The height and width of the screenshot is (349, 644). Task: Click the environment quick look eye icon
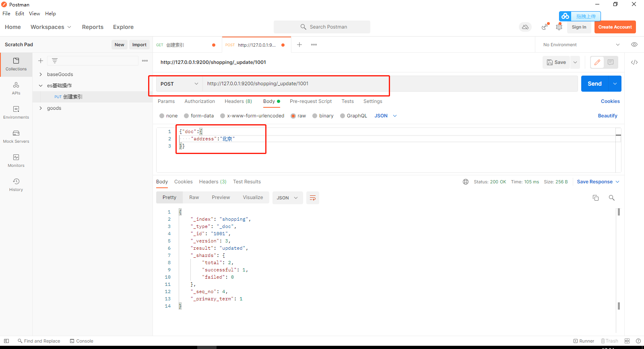634,45
